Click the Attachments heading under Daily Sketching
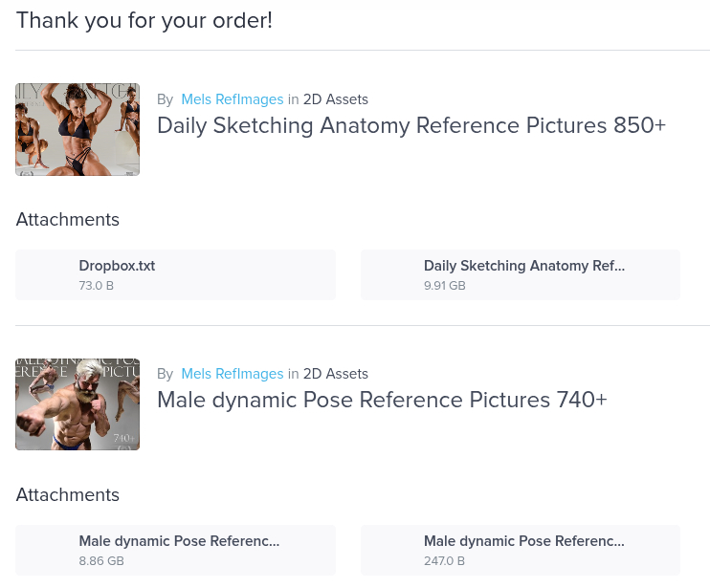The width and height of the screenshot is (710, 588). tap(68, 220)
